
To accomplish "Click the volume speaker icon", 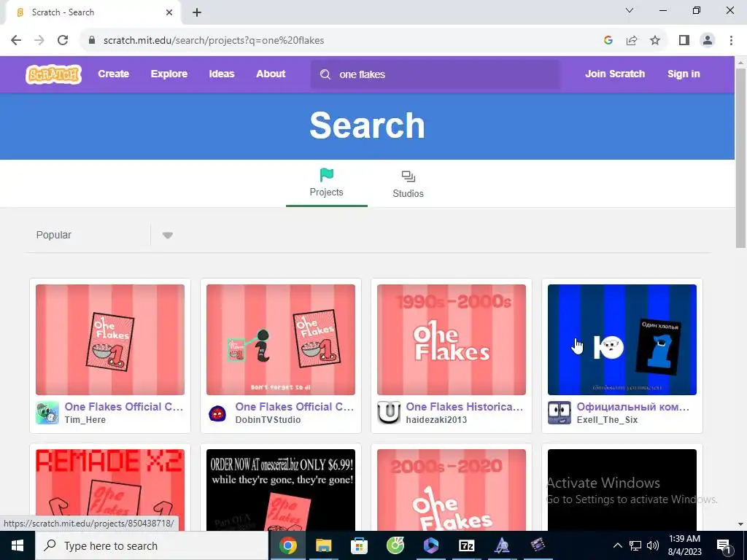I will (x=653, y=545).
